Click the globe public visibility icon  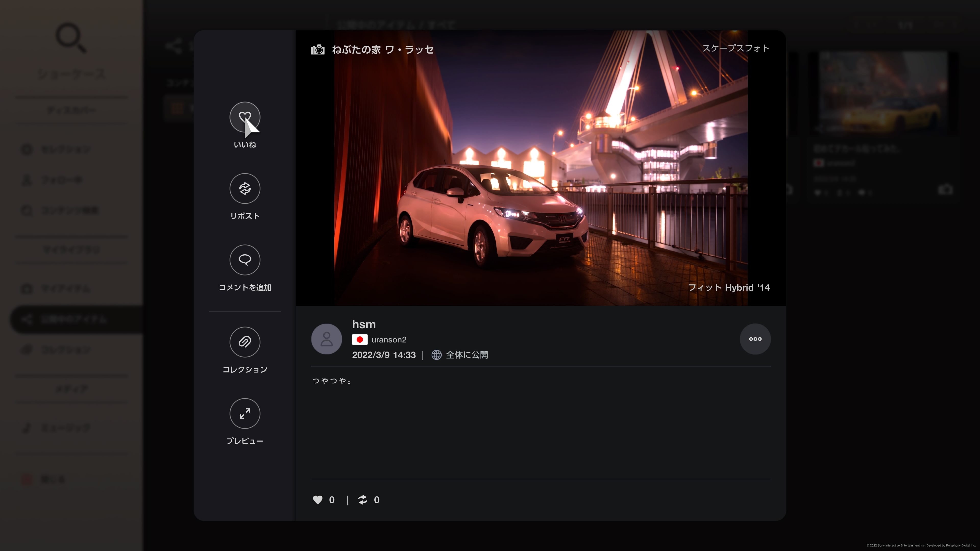[436, 355]
